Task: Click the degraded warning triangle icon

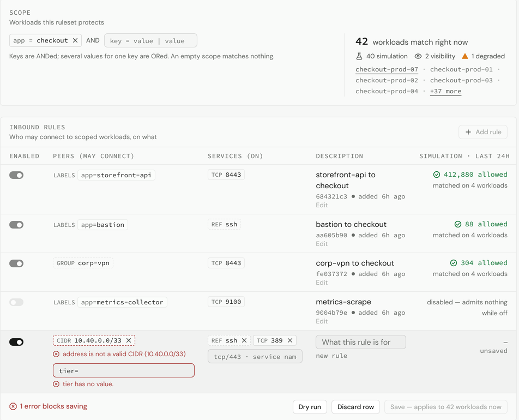Action: 465,56
